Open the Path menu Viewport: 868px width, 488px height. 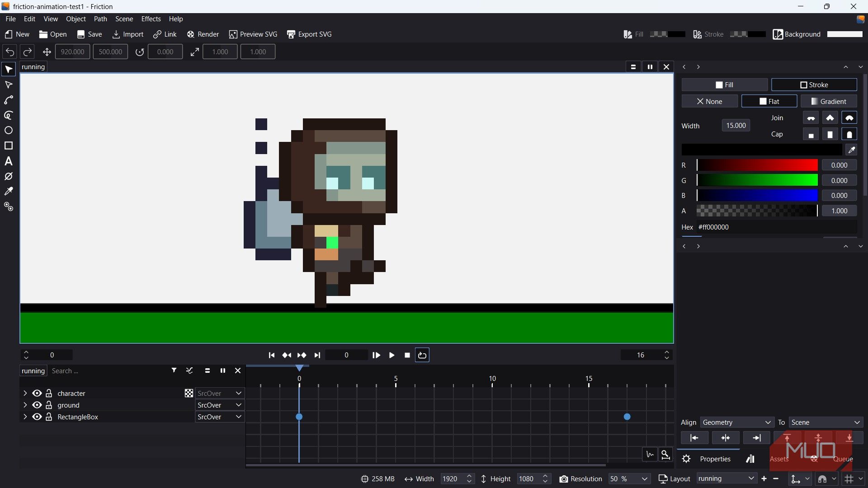pos(100,19)
